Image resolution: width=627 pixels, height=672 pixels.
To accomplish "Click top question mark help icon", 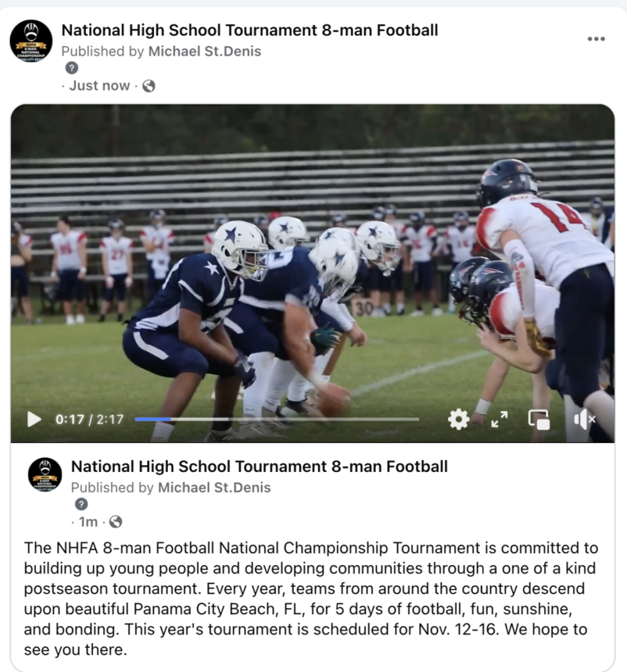I will [71, 68].
